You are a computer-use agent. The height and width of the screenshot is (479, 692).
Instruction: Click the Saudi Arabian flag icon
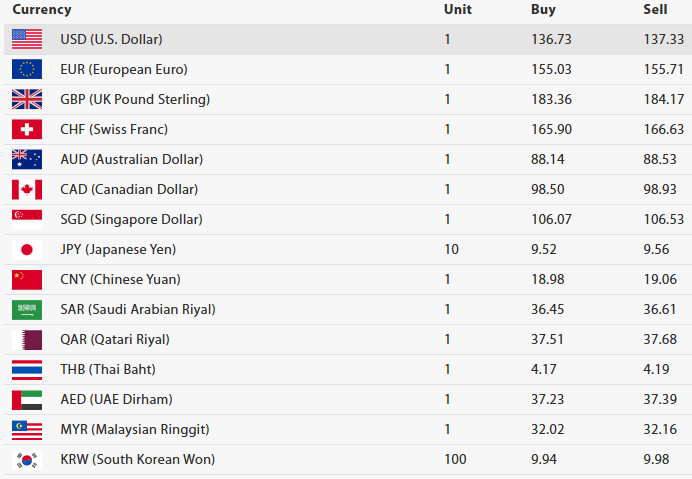(27, 309)
